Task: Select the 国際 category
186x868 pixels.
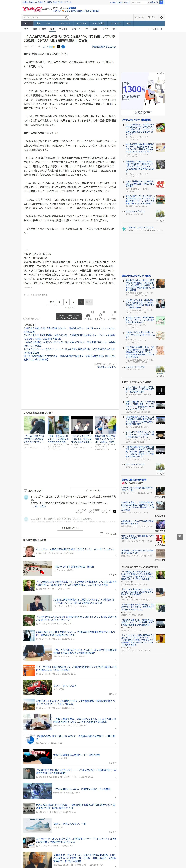Action: pos(44,29)
